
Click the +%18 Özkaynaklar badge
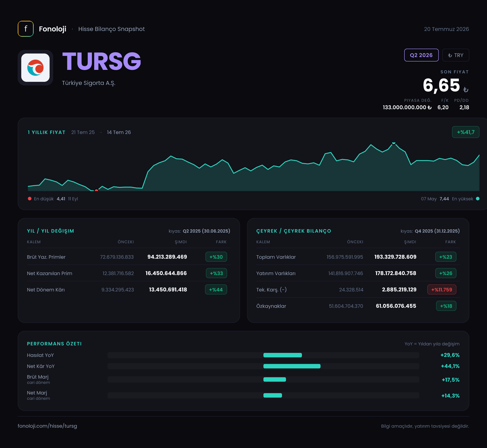tap(446, 306)
